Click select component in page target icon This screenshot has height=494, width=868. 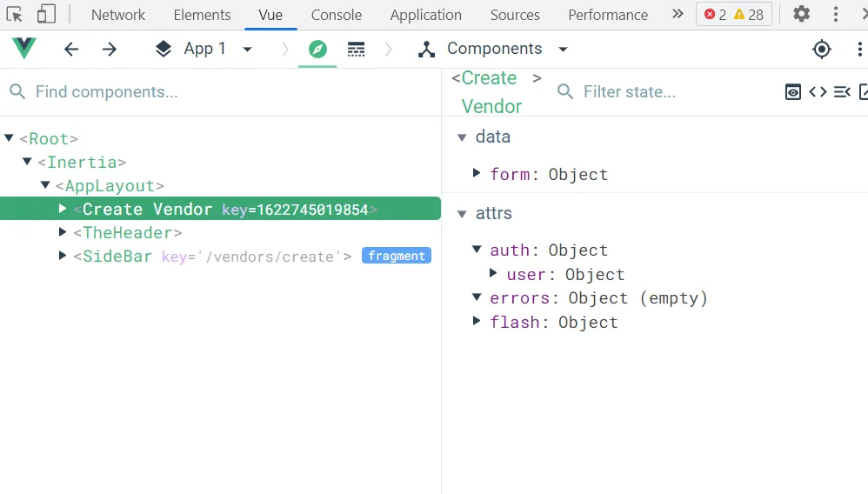coord(822,50)
